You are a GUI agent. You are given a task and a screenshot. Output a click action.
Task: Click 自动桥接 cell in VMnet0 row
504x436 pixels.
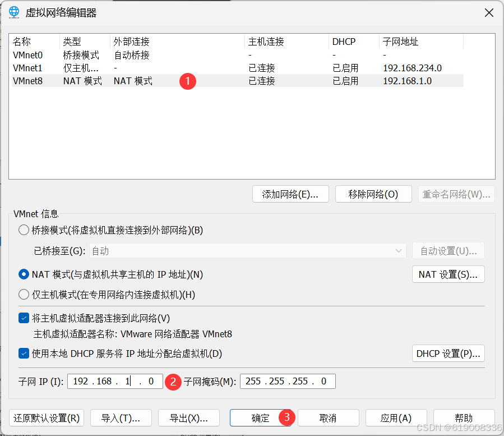point(132,56)
